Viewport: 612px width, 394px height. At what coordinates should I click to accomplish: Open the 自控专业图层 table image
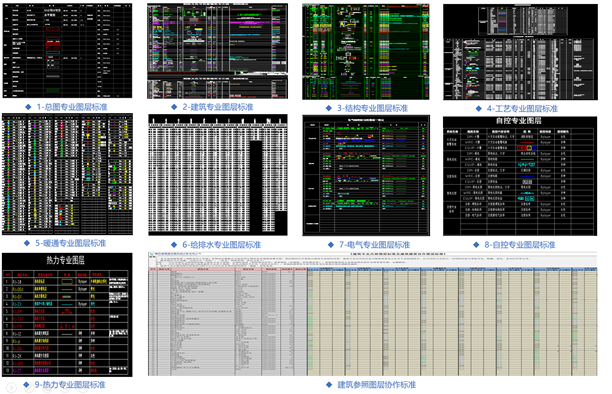520,176
